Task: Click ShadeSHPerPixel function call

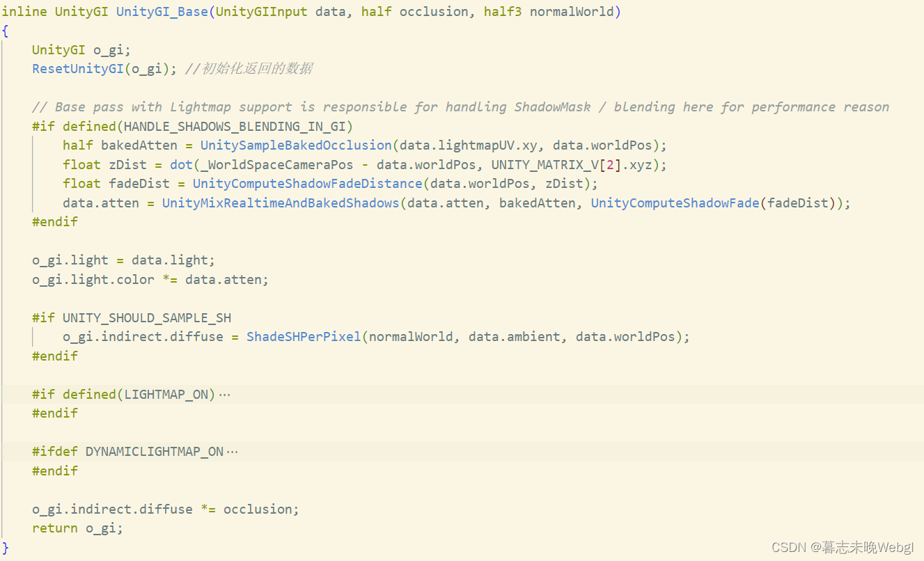Action: 304,336
